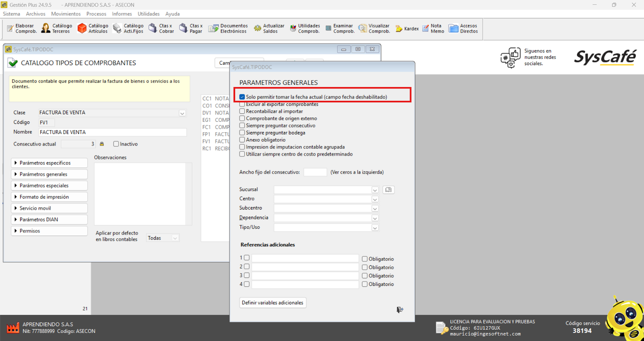The image size is (644, 341).
Task: Open Elaborar Comprob. toolbar icon
Action: click(x=22, y=29)
